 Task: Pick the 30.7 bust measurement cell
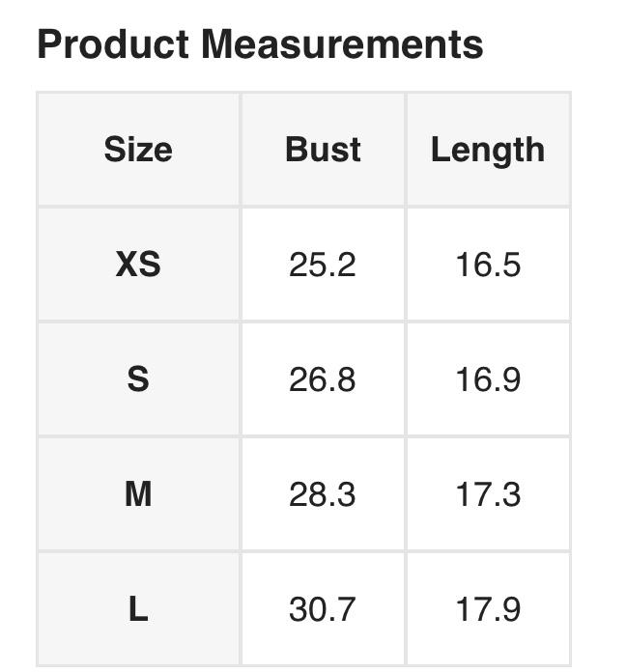(x=323, y=609)
